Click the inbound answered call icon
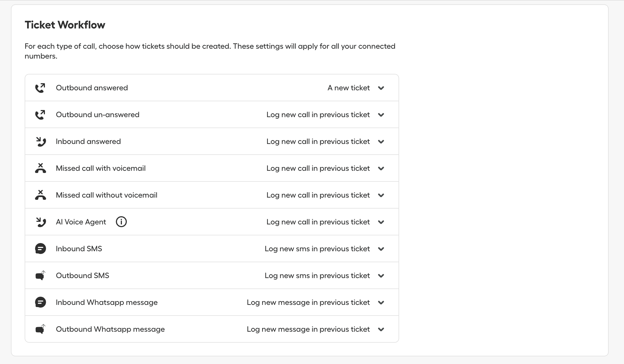Image resolution: width=624 pixels, height=364 pixels. click(x=40, y=141)
